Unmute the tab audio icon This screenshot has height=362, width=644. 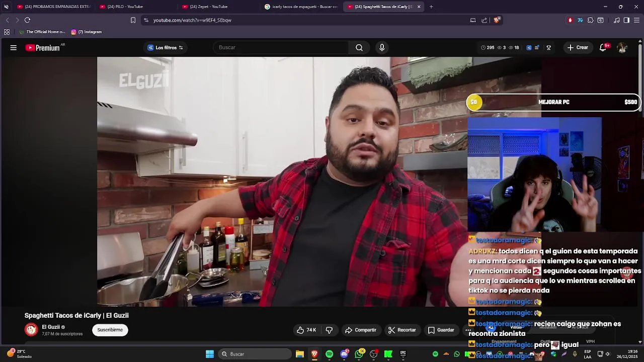coord(6,7)
